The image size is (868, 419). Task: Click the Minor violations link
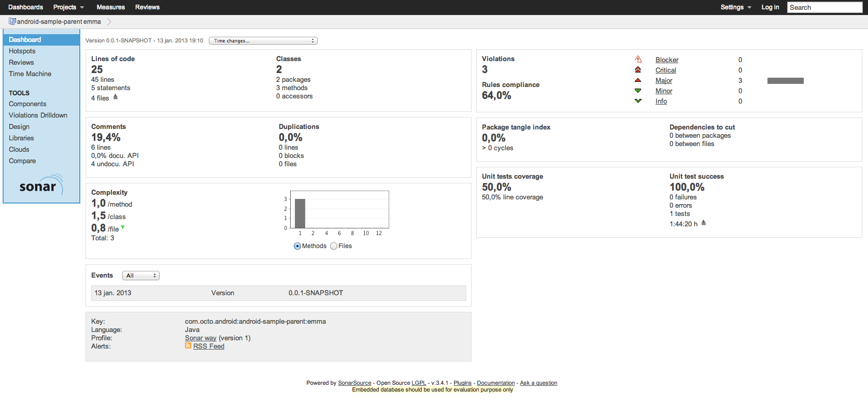664,91
